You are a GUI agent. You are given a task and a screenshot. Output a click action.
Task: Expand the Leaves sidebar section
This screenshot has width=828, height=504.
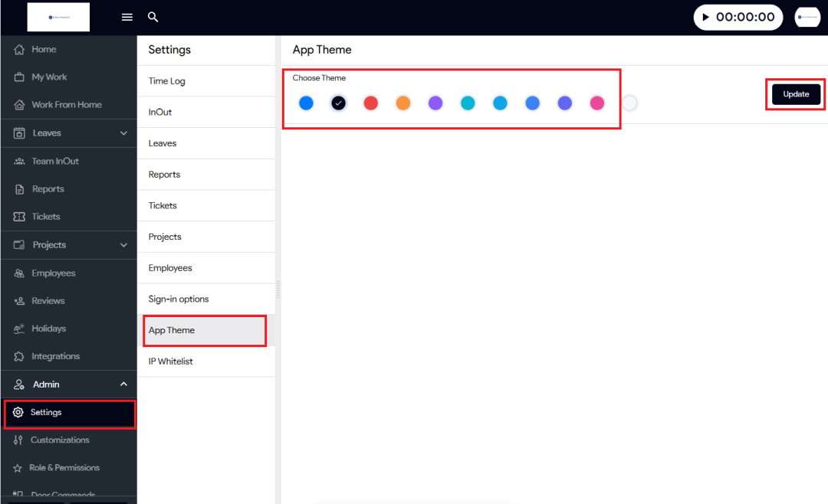click(x=123, y=133)
